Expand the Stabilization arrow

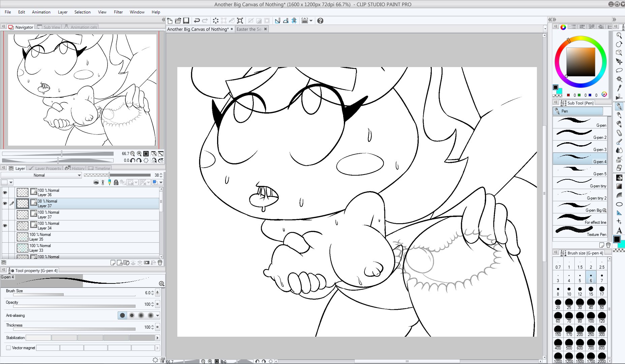point(157,338)
